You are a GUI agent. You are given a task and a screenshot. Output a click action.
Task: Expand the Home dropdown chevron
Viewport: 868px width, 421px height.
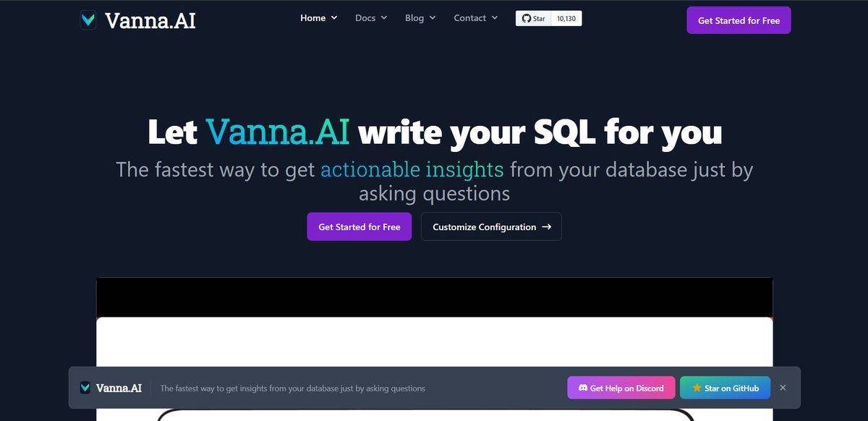click(x=334, y=18)
